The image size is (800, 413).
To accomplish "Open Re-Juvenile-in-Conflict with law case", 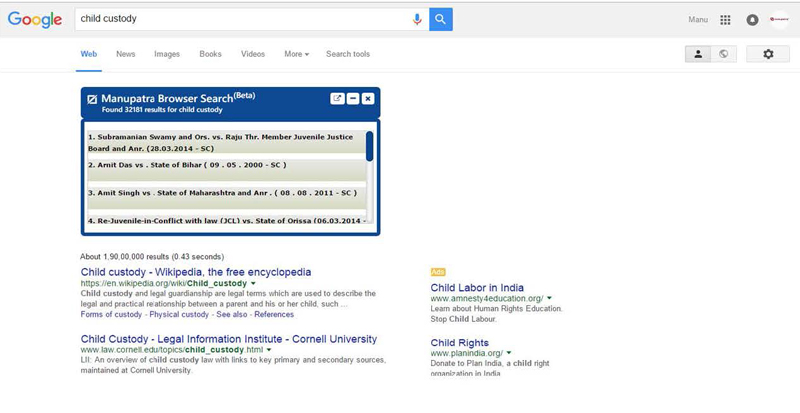I will tap(227, 220).
